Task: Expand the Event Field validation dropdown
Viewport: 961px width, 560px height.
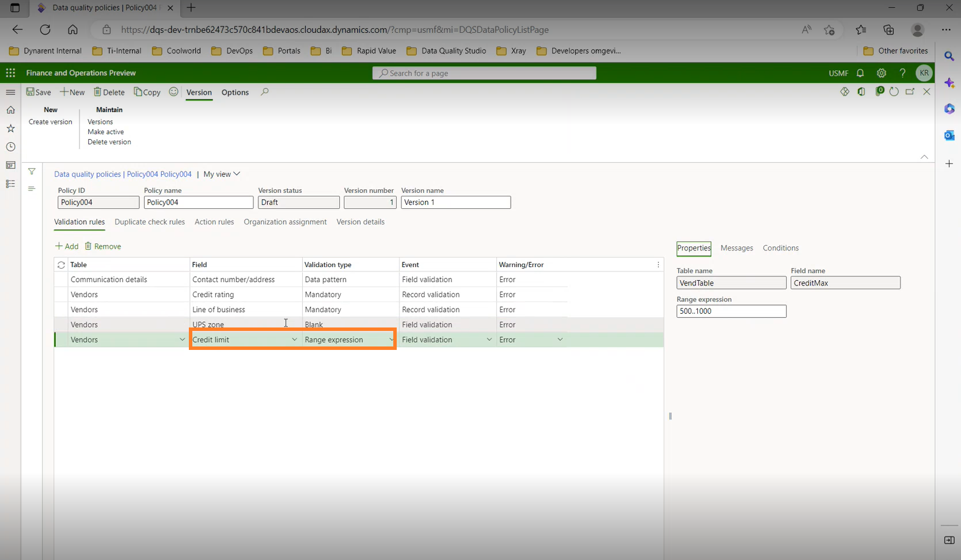Action: pos(489,340)
